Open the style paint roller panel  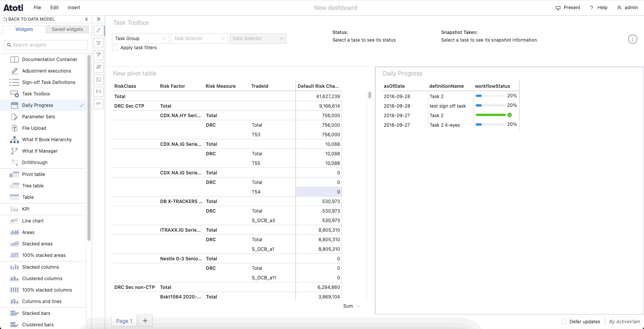99,55
